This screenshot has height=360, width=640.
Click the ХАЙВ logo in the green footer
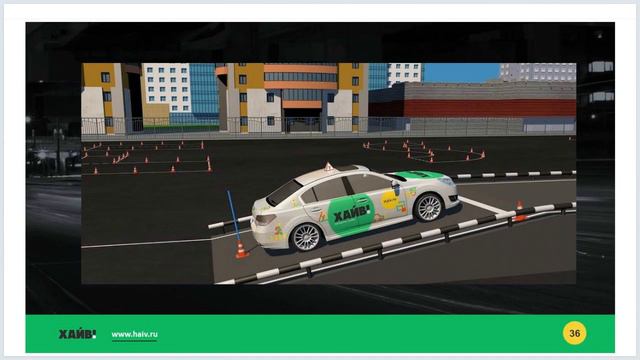[77, 334]
